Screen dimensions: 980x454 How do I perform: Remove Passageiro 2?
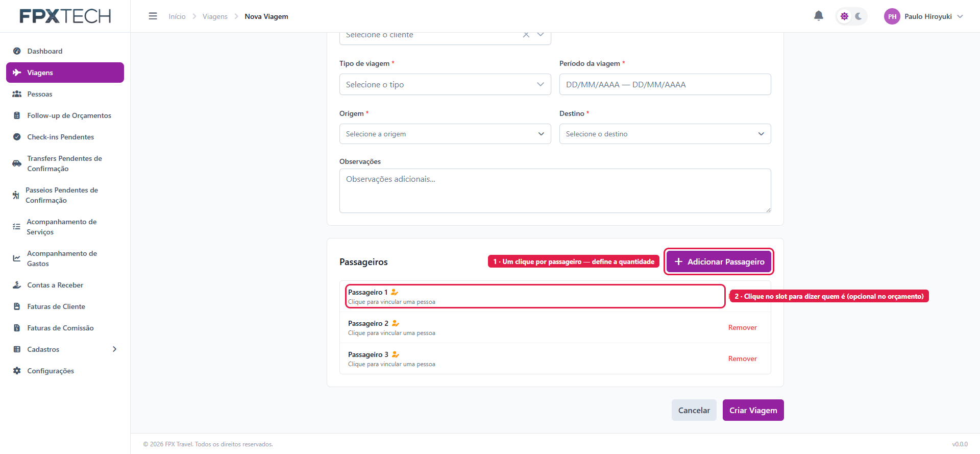(x=742, y=327)
